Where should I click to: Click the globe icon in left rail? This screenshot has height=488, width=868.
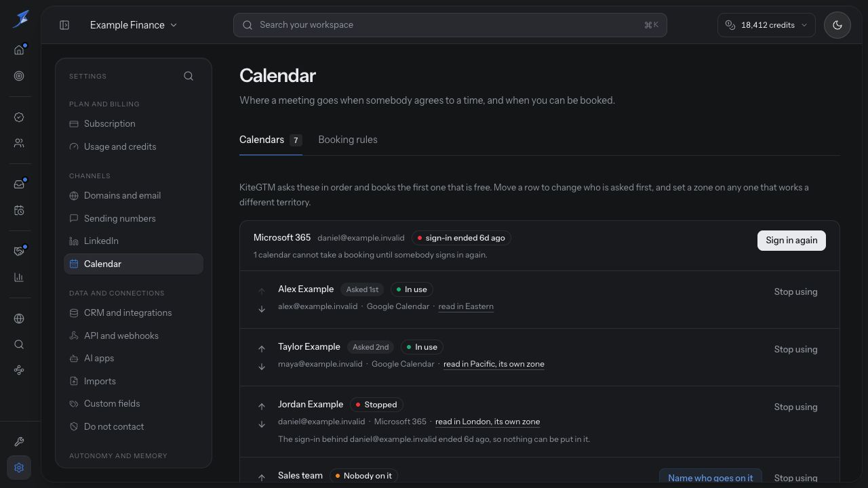coord(19,319)
